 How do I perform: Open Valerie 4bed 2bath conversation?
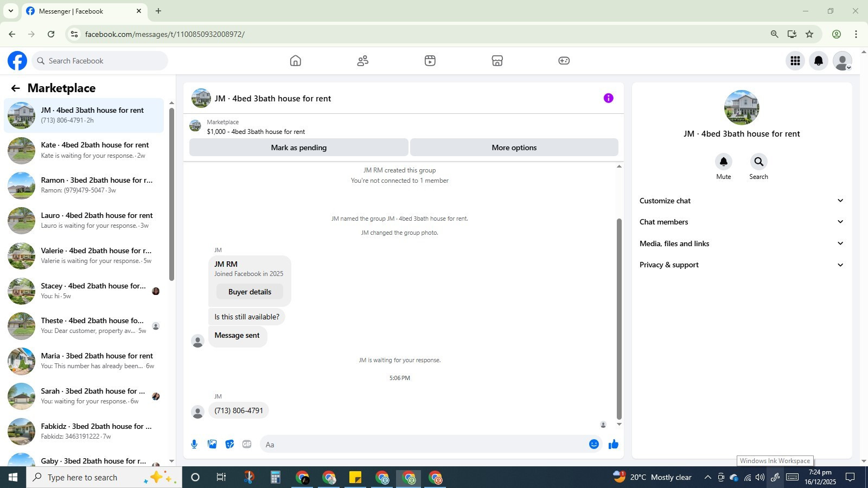pos(84,256)
